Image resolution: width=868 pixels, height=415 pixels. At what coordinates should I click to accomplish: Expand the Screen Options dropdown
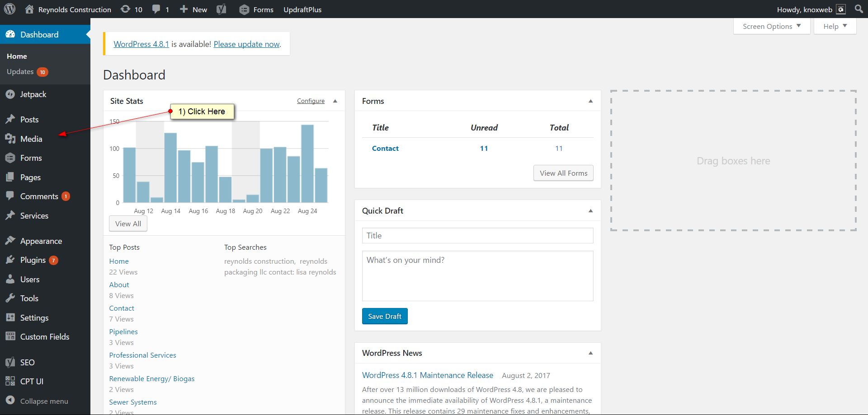point(771,26)
